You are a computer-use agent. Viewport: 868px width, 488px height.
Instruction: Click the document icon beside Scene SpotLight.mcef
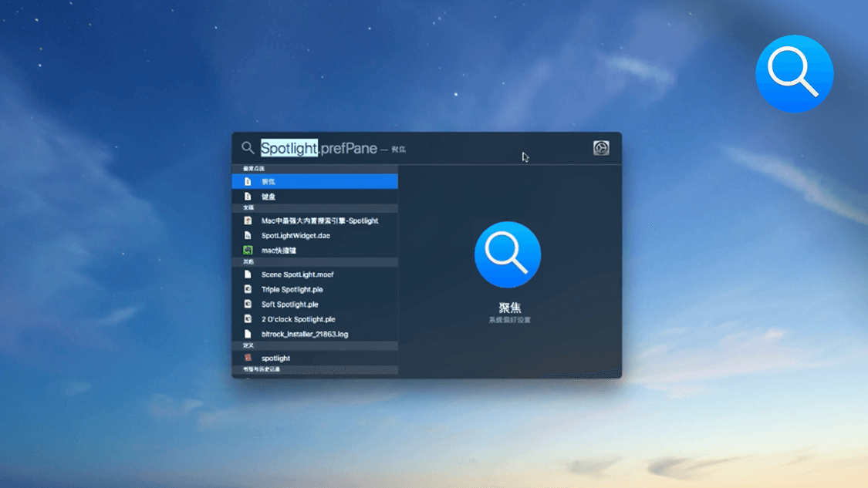(x=248, y=274)
